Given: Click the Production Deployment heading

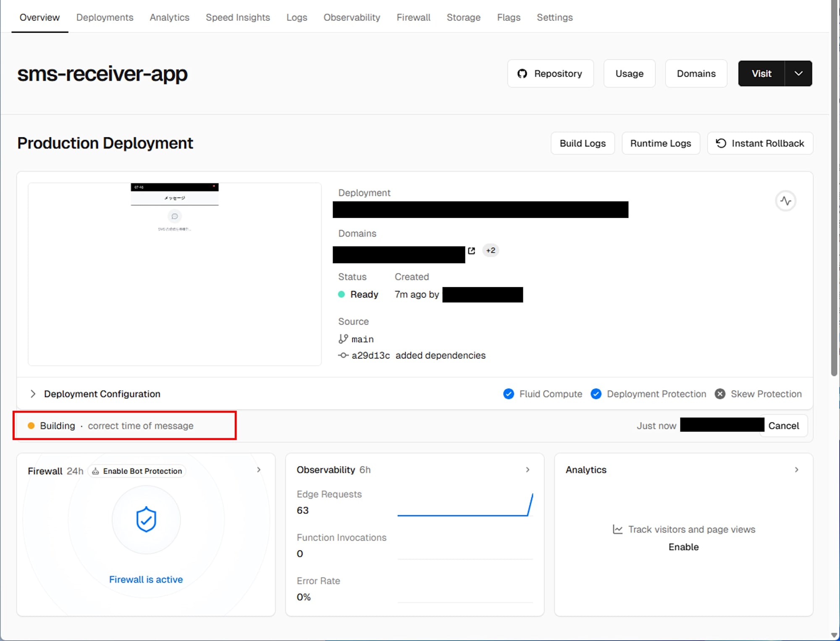Looking at the screenshot, I should (x=105, y=143).
